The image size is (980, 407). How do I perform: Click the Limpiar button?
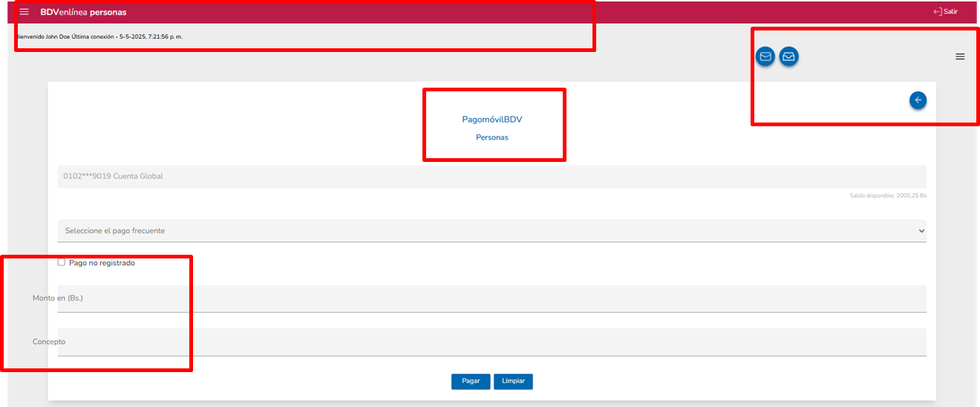tap(513, 381)
